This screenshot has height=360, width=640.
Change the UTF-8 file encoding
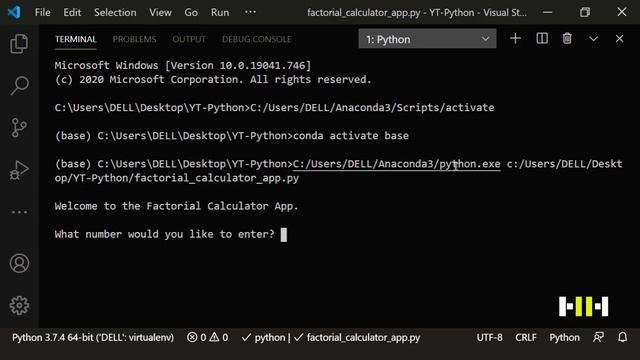click(x=489, y=337)
